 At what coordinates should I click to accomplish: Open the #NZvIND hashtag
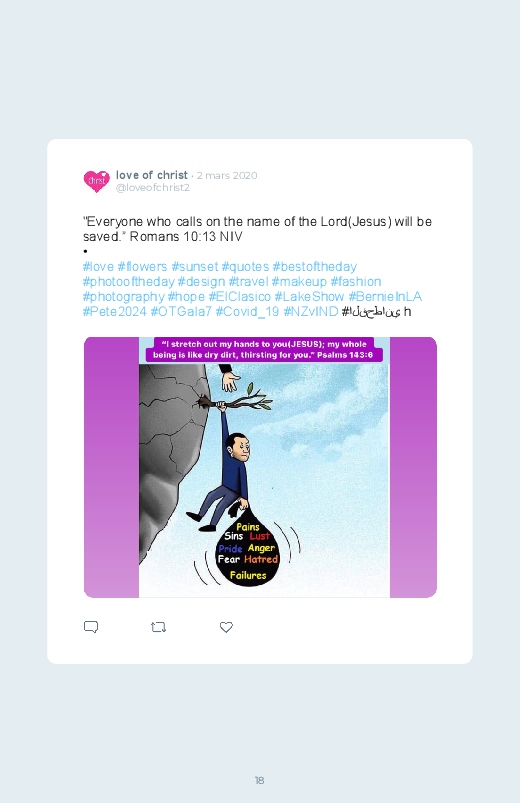[x=310, y=311]
